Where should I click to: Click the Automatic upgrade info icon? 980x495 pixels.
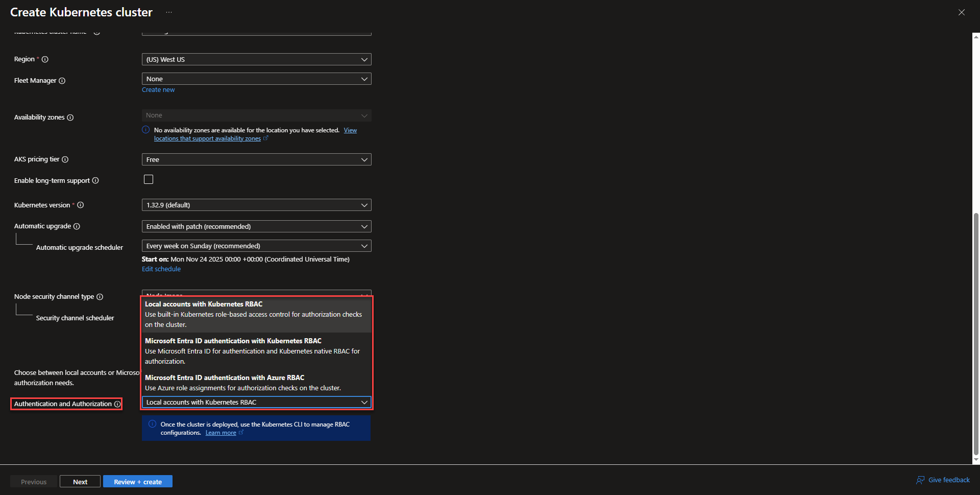(x=77, y=226)
